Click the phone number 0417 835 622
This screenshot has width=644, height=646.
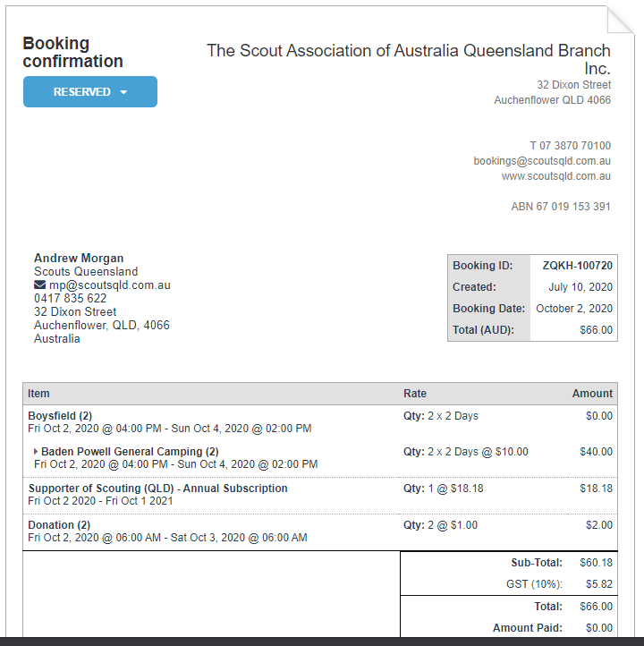point(70,298)
